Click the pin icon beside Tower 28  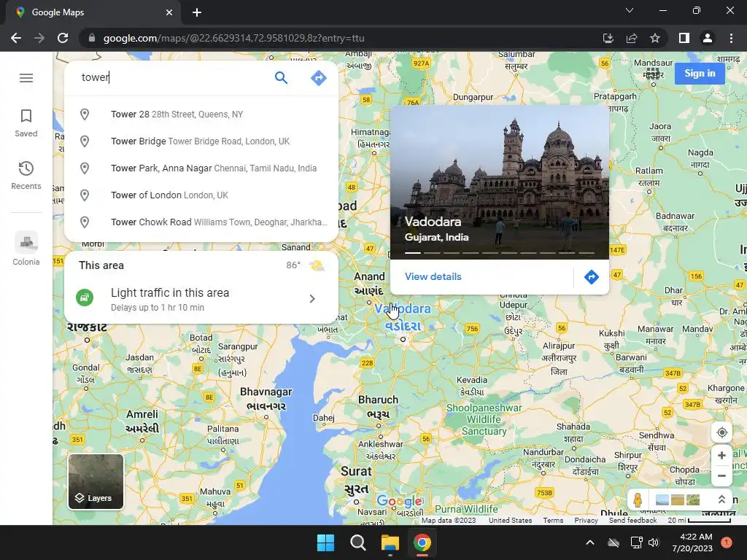85,114
